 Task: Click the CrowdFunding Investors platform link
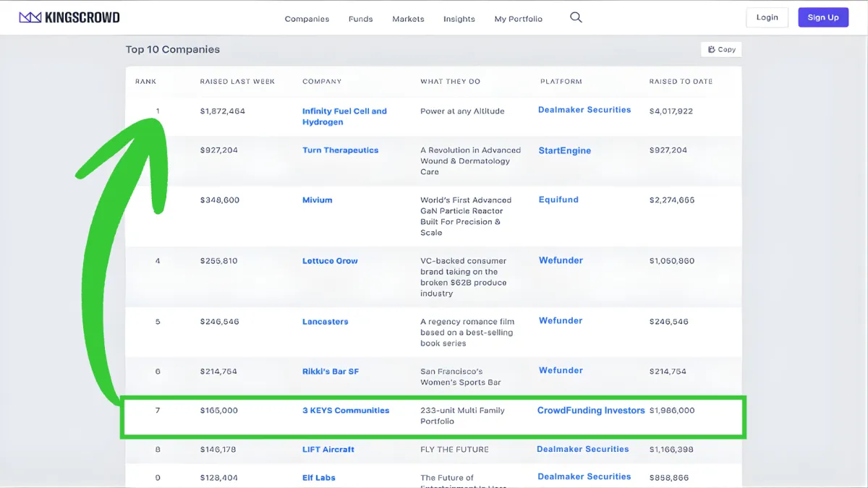click(x=590, y=411)
